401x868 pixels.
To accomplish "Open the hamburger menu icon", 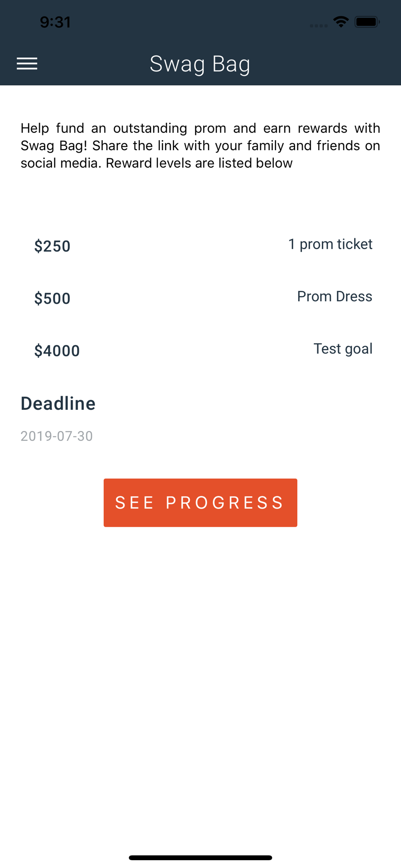I will click(27, 64).
